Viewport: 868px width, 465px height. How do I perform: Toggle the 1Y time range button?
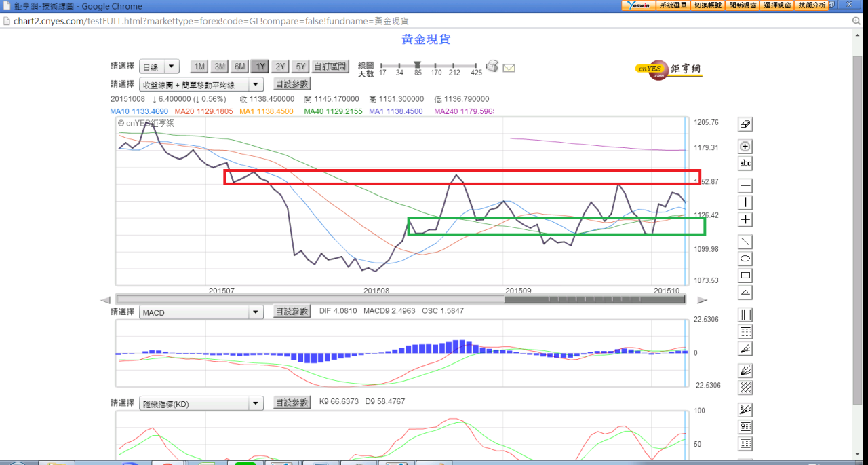[x=260, y=67]
